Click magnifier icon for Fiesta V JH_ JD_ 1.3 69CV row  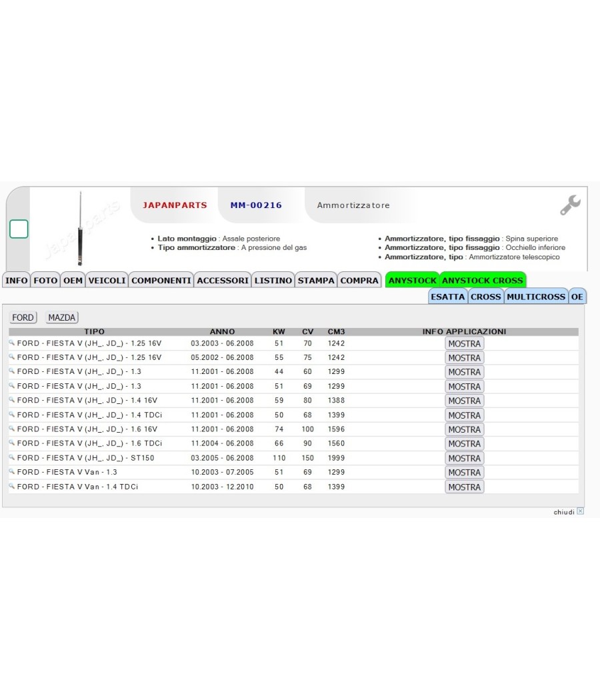12,386
